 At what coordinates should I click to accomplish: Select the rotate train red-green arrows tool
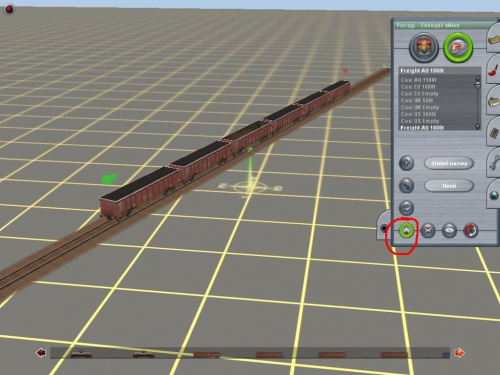(x=470, y=230)
